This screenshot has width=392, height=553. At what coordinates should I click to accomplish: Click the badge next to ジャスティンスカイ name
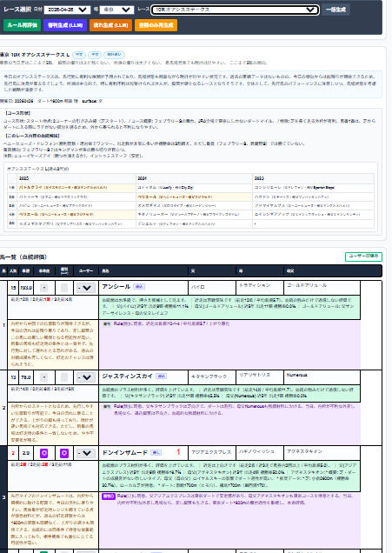(162, 376)
